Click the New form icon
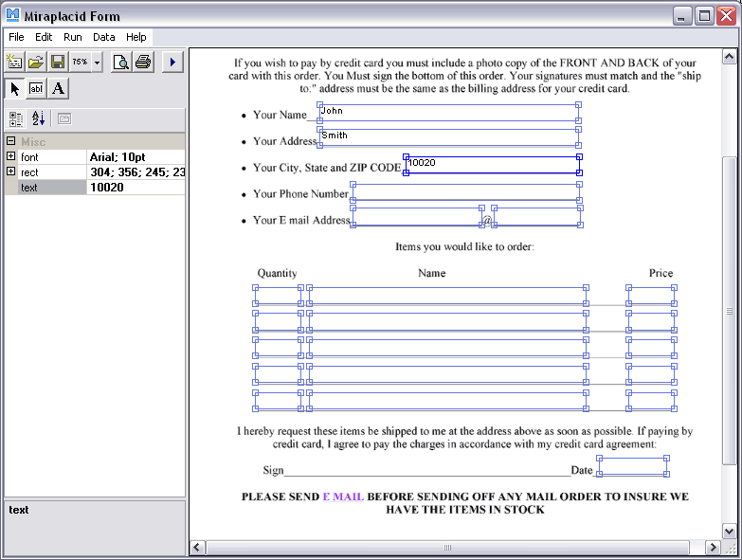 14,63
